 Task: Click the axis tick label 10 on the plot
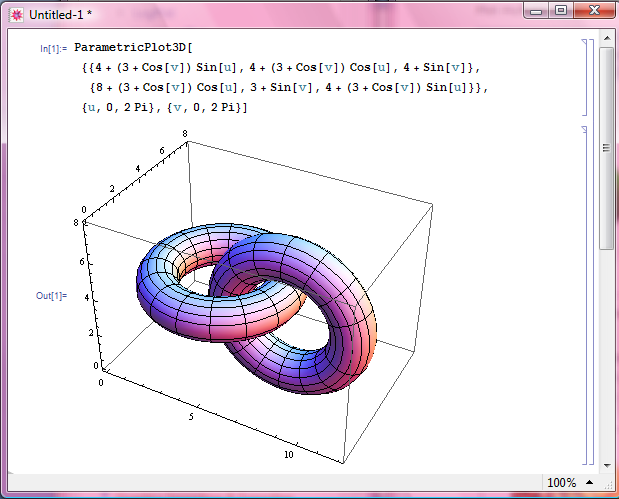point(289,455)
